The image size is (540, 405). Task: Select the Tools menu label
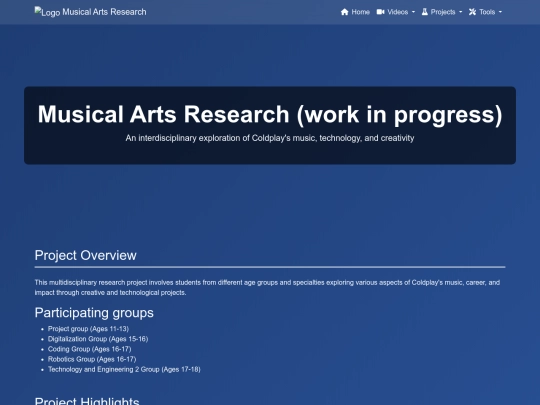point(487,12)
